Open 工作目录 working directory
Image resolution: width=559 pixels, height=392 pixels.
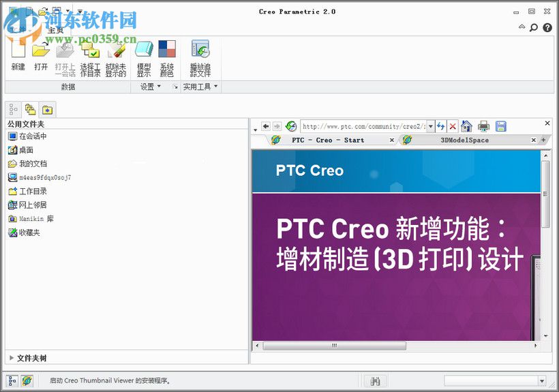(x=27, y=191)
